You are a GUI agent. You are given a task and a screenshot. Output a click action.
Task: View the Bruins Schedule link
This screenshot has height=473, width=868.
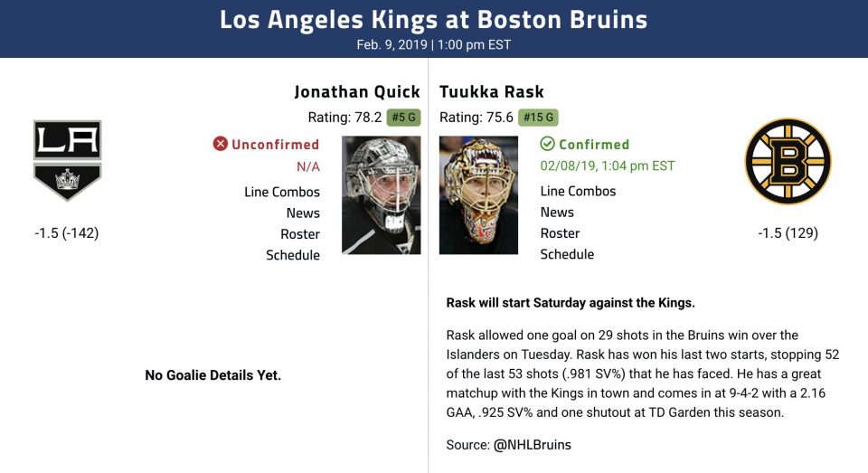tap(567, 254)
